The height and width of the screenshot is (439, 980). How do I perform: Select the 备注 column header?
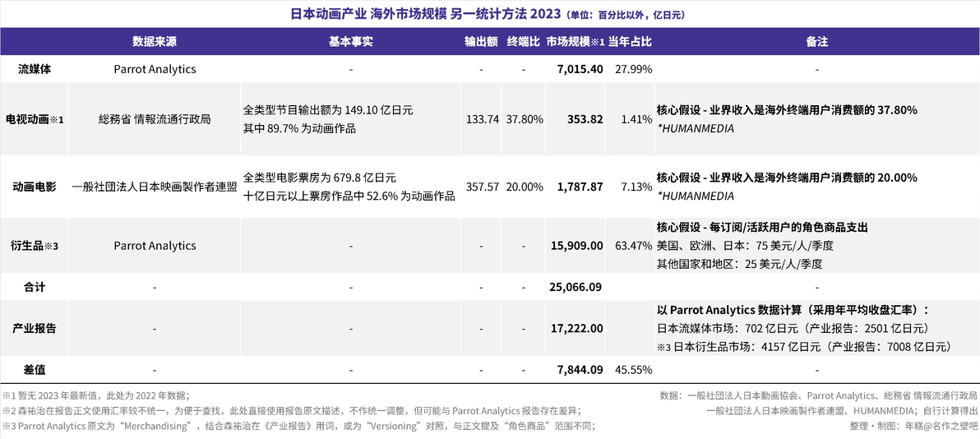[x=817, y=41]
